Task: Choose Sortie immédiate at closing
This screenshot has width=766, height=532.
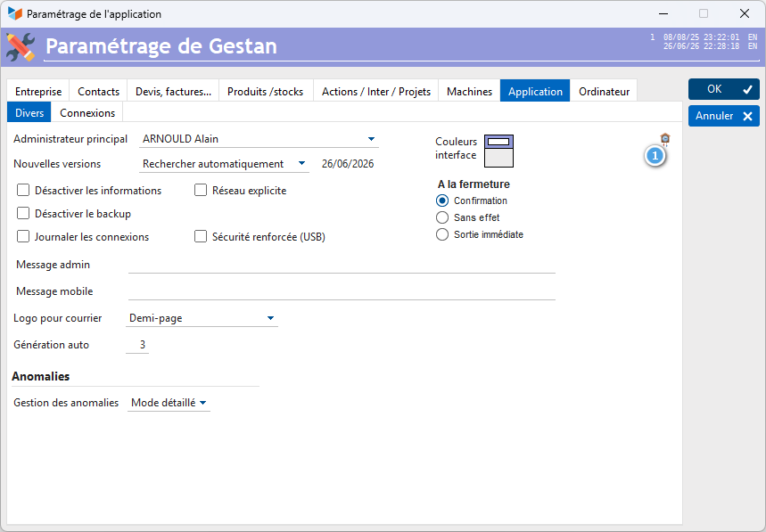Action: pyautogui.click(x=442, y=234)
